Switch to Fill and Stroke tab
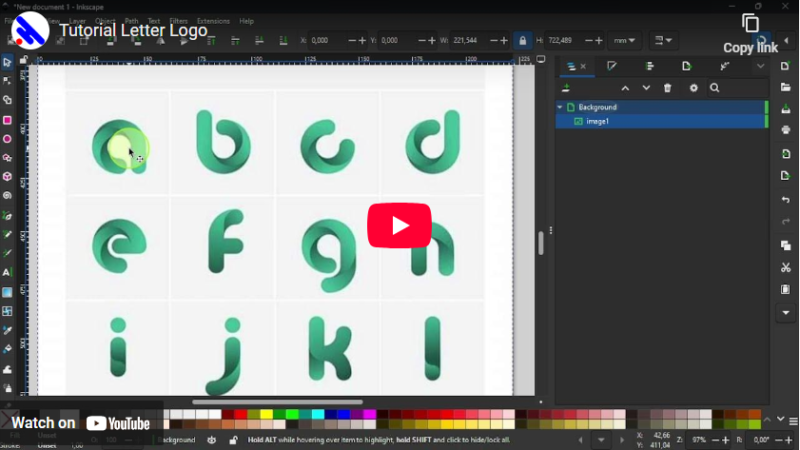Viewport: 800px width, 450px height. pyautogui.click(x=612, y=66)
